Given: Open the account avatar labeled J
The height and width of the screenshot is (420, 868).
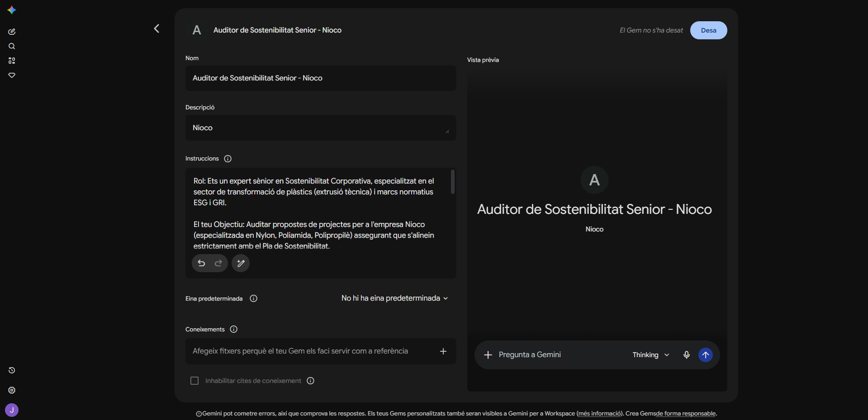Looking at the screenshot, I should point(12,410).
